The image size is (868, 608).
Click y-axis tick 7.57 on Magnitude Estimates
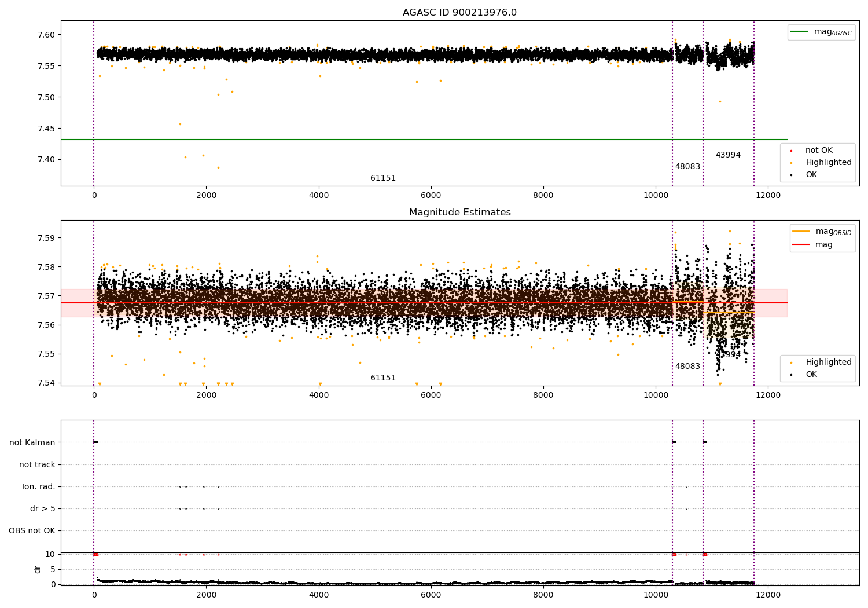(x=46, y=296)
